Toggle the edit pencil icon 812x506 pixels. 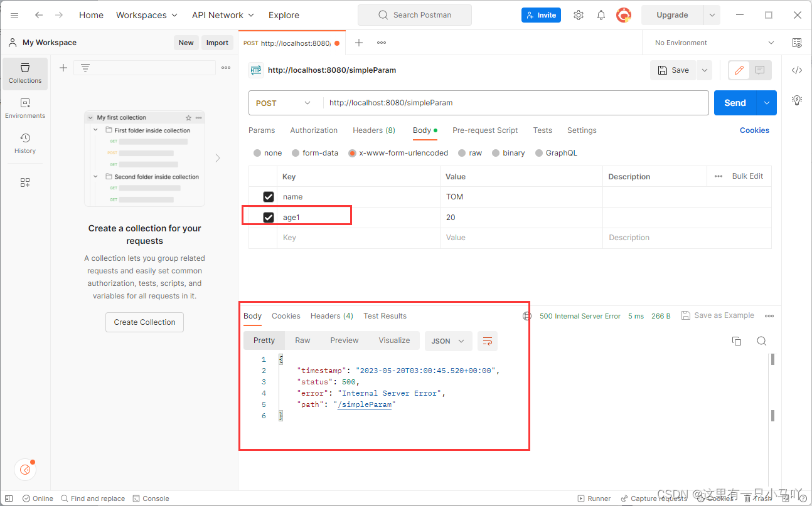(739, 70)
